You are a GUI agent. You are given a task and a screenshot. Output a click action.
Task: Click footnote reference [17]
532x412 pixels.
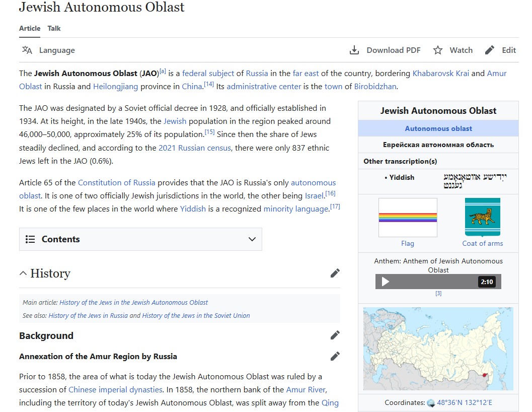[x=335, y=207]
